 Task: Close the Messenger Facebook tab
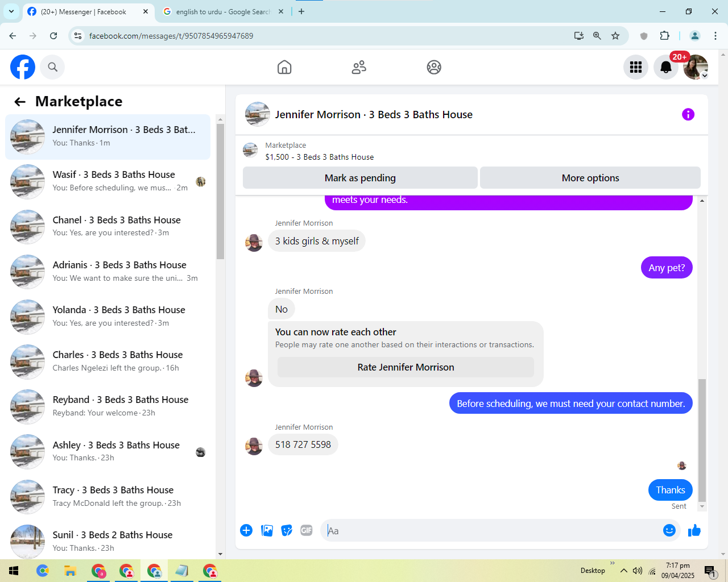pos(146,11)
